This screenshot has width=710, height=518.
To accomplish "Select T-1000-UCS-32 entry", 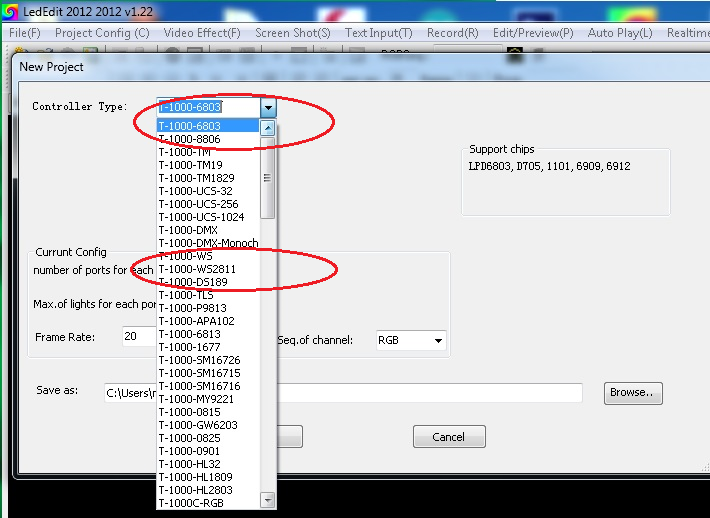I will tap(208, 191).
